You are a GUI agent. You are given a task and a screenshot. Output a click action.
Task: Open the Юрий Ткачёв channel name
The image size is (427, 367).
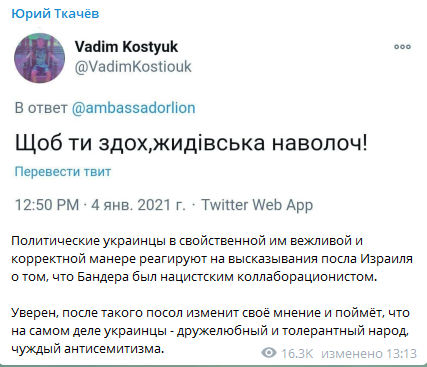click(x=55, y=14)
